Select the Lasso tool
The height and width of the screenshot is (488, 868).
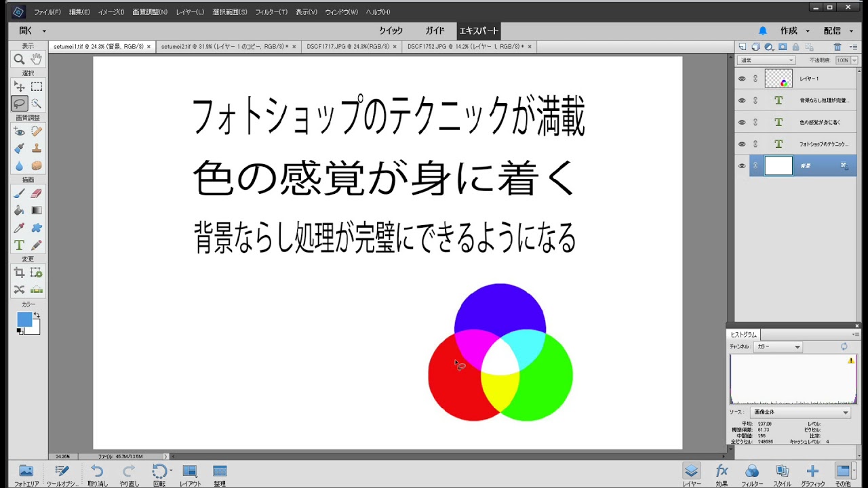point(20,104)
